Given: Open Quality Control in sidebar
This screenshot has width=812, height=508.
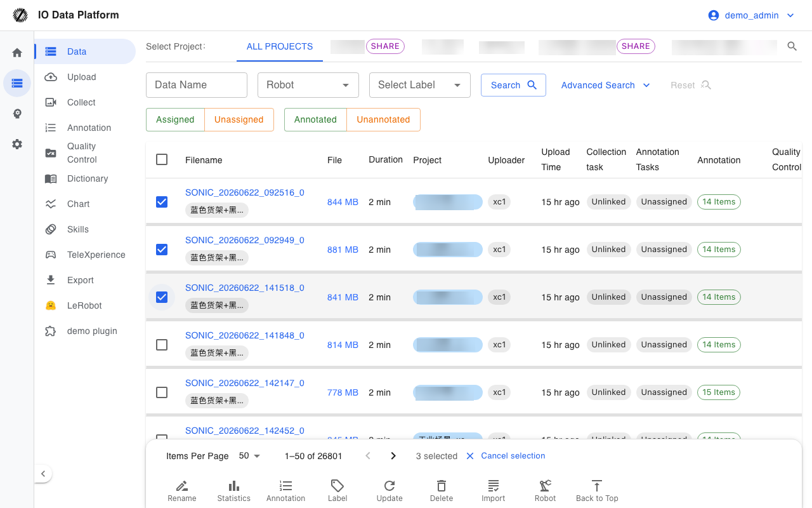Looking at the screenshot, I should [x=85, y=153].
